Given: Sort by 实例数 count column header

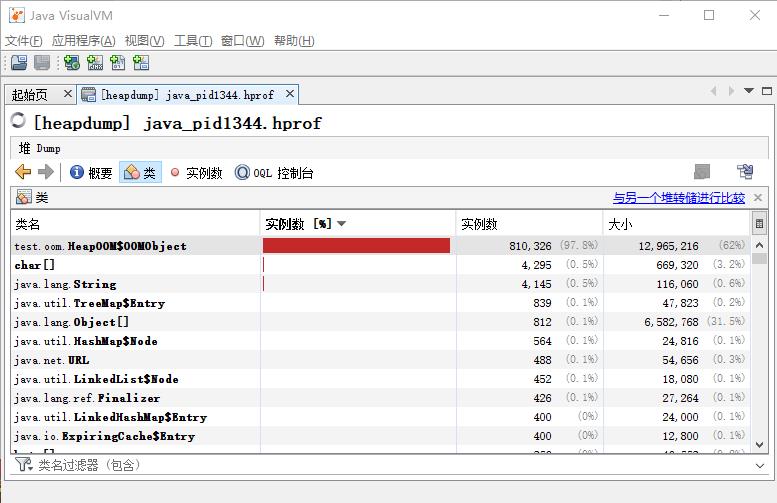Looking at the screenshot, I should pyautogui.click(x=529, y=224).
